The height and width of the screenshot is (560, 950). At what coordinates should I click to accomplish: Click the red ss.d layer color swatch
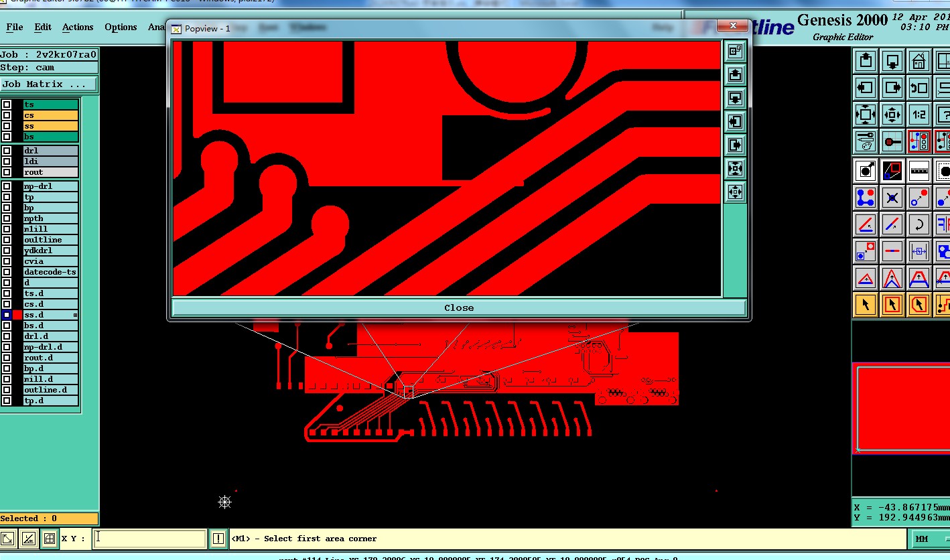point(17,315)
